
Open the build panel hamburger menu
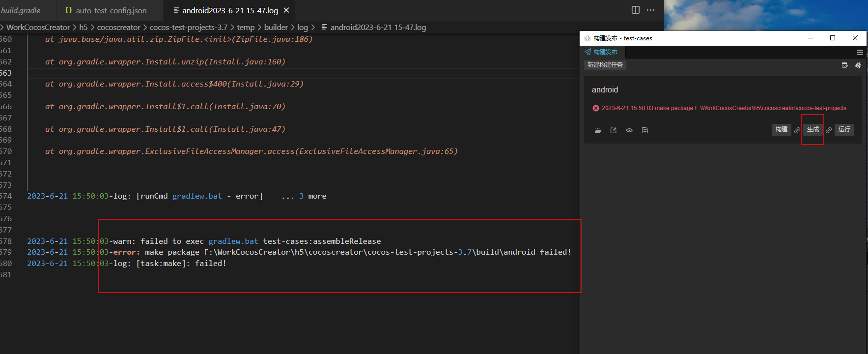(x=860, y=52)
